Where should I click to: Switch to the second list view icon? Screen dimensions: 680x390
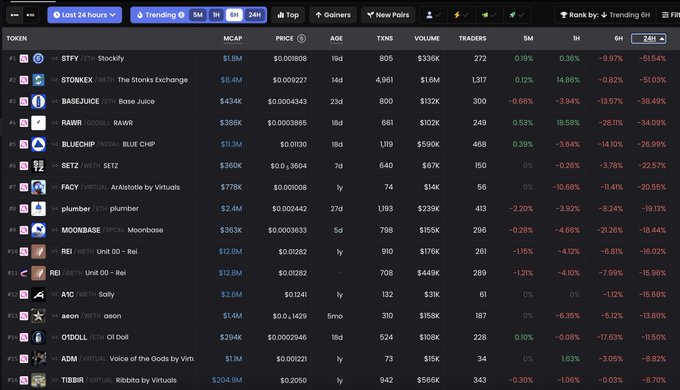[x=30, y=15]
